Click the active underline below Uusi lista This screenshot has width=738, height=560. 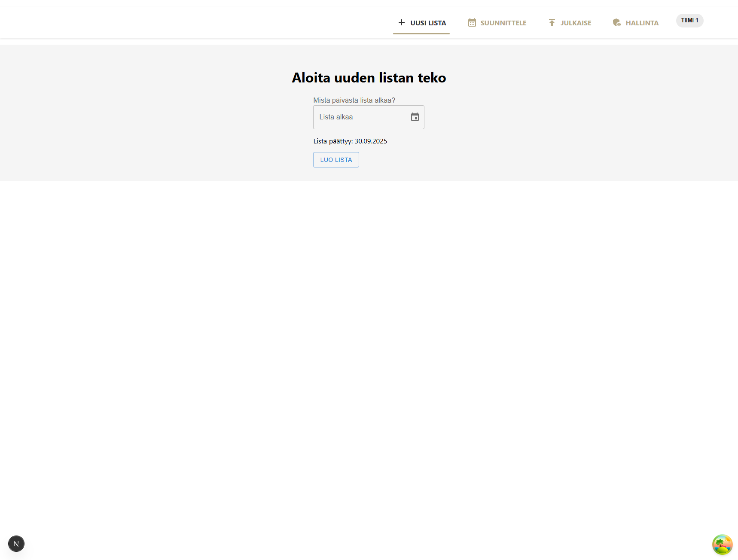click(421, 33)
